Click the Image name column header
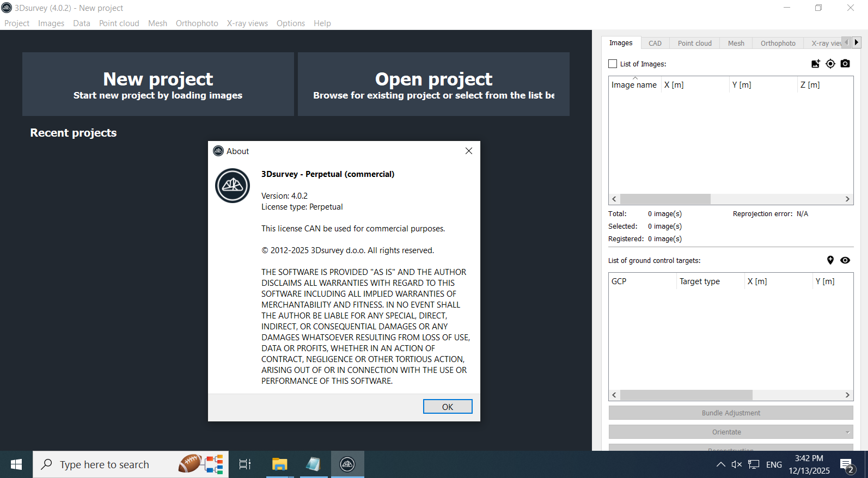The height and width of the screenshot is (478, 868). pyautogui.click(x=634, y=85)
